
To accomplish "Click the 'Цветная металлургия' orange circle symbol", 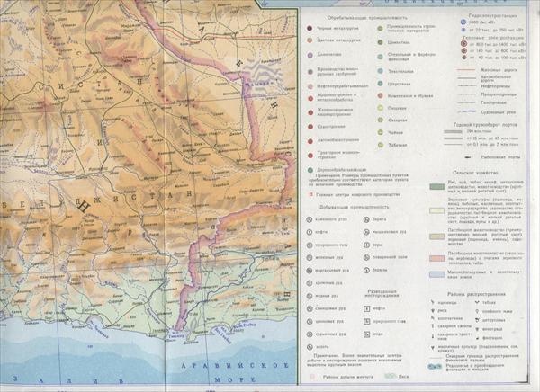I will pyautogui.click(x=310, y=40).
